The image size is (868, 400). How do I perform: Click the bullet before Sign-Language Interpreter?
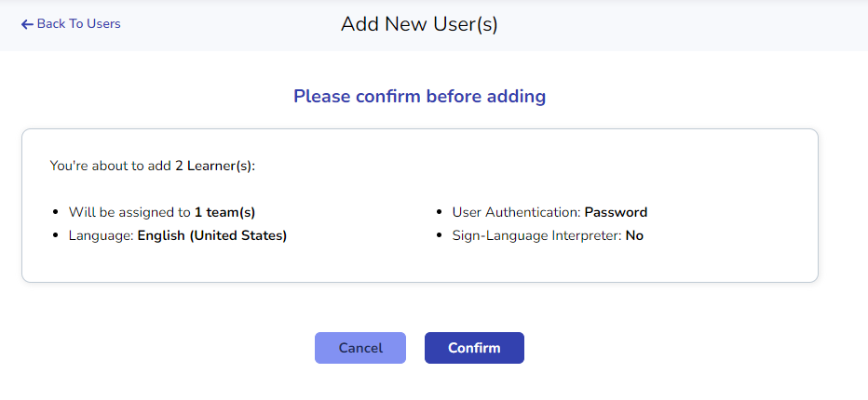pos(441,236)
